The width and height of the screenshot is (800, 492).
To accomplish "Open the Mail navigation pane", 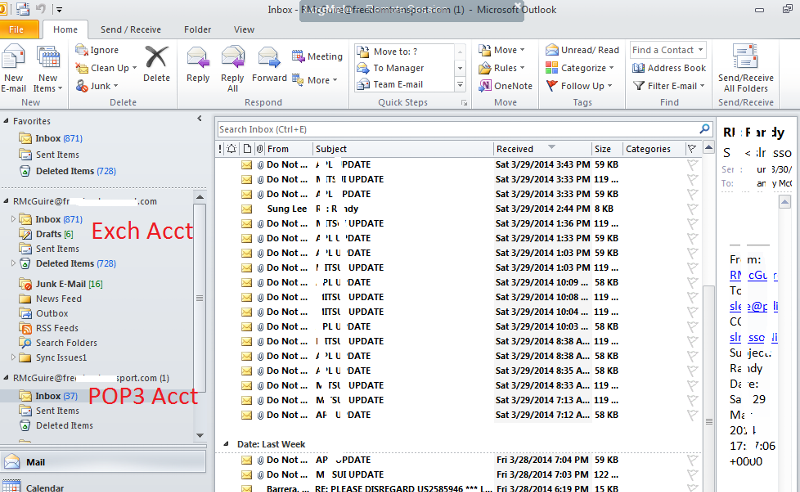I will 103,462.
